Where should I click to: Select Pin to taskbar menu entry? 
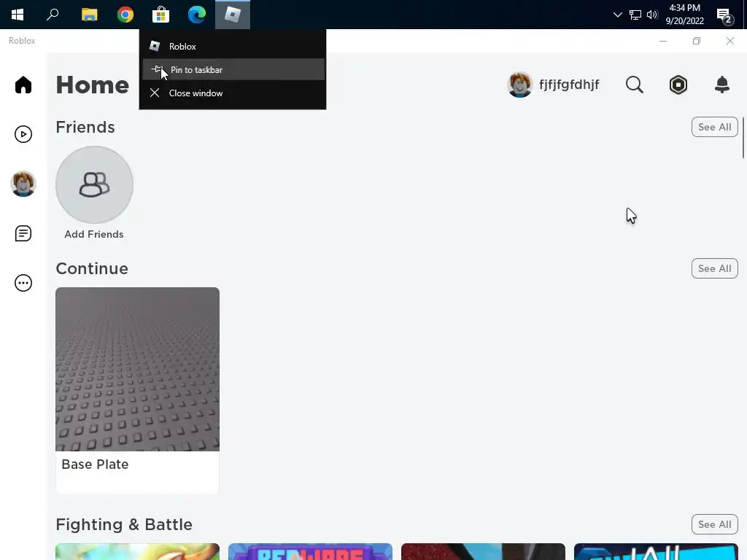coord(233,69)
